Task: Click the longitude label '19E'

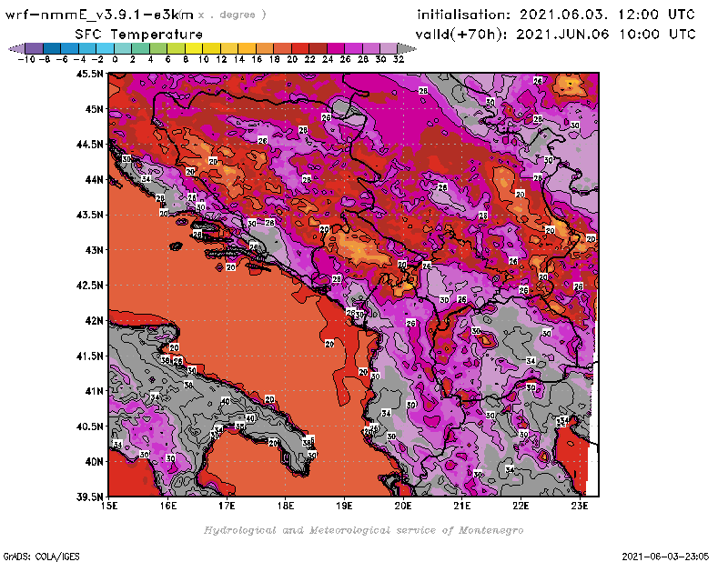Action: [x=344, y=506]
